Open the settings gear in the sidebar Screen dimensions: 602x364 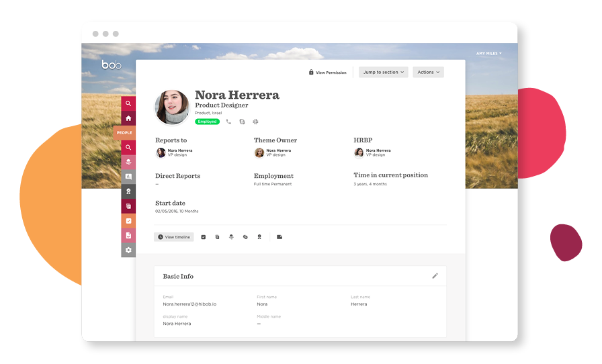pos(128,250)
